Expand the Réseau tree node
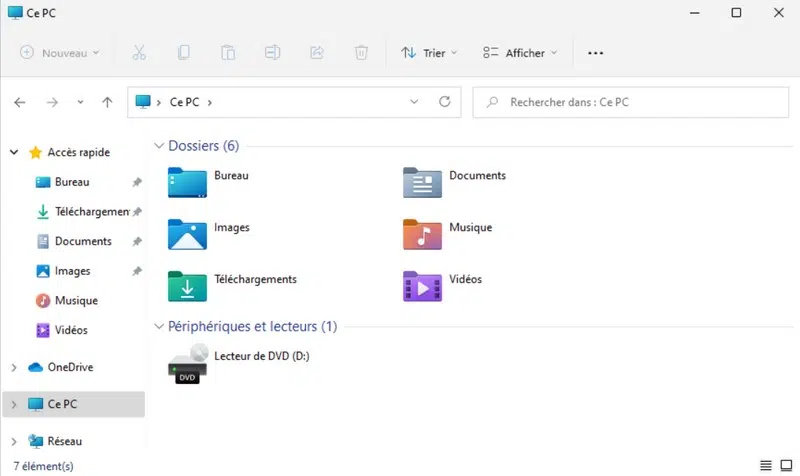This screenshot has height=476, width=800. [14, 441]
